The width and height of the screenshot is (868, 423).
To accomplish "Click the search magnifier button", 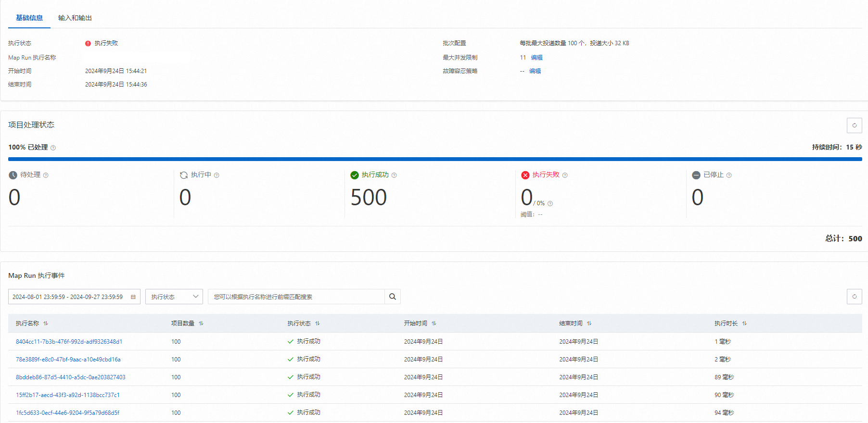I will 393,297.
